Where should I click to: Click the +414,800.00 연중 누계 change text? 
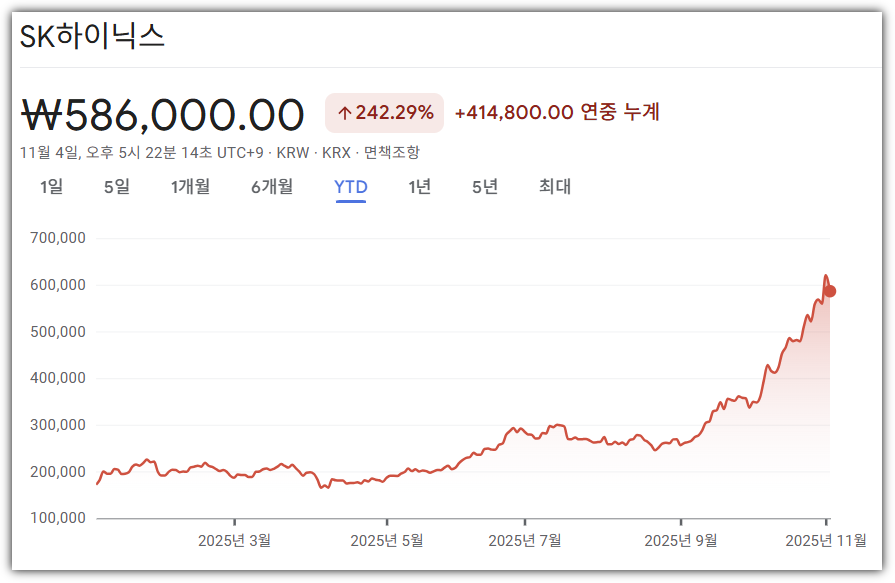click(x=557, y=113)
